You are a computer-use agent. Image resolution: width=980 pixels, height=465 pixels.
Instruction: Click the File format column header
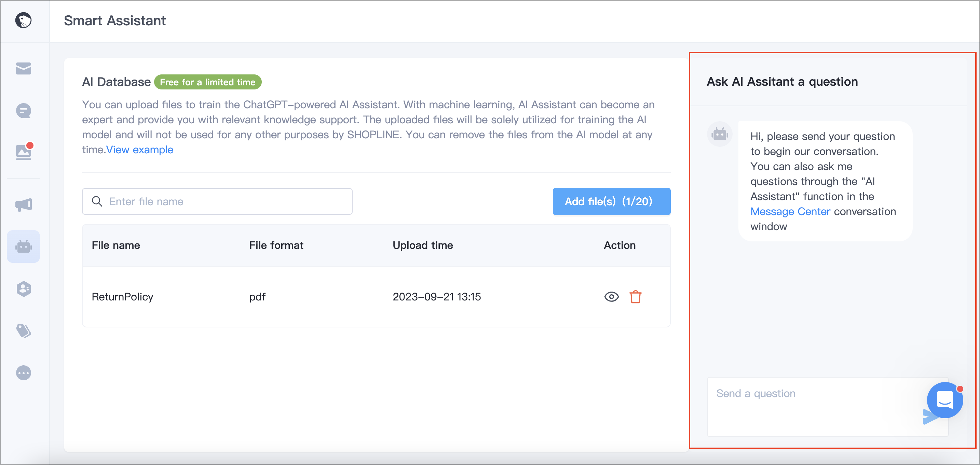coord(276,245)
